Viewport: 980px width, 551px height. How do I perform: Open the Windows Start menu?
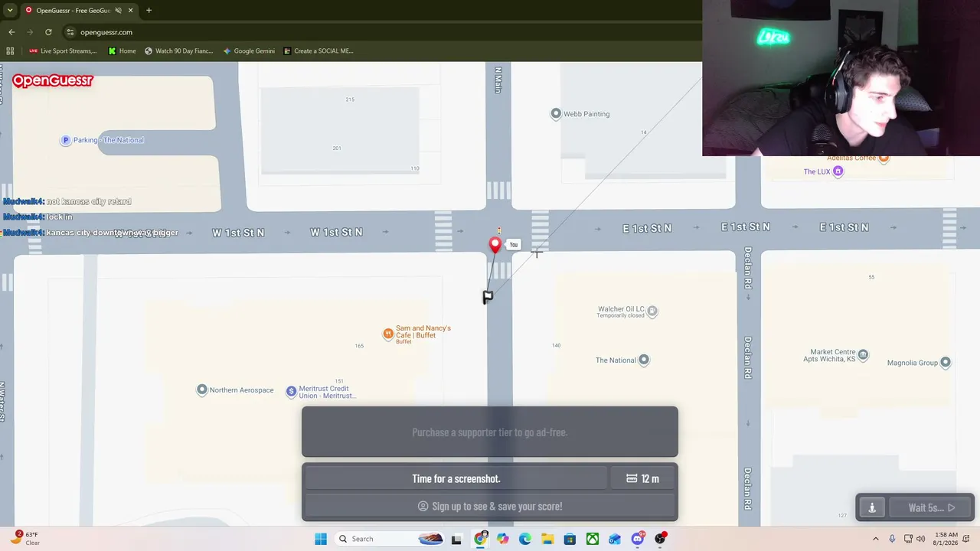[321, 539]
